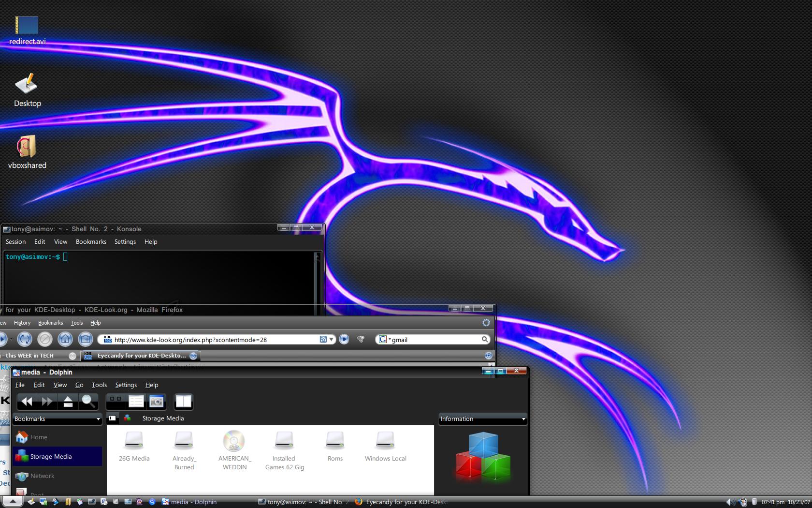Open Google search engine selector dropdown
Viewport: 812px width, 508px height.
pos(385,339)
